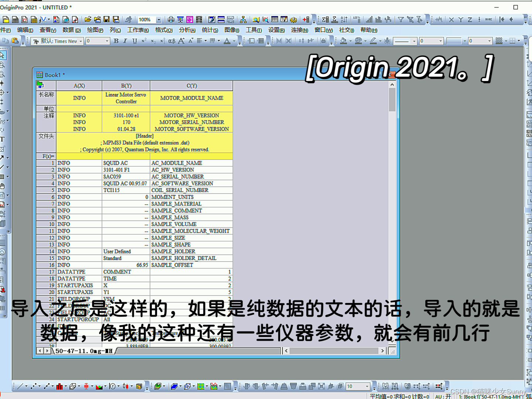Viewport: 532px width, 399px height.
Task: Sort the worksheet data A-Z
Action: [x=344, y=20]
